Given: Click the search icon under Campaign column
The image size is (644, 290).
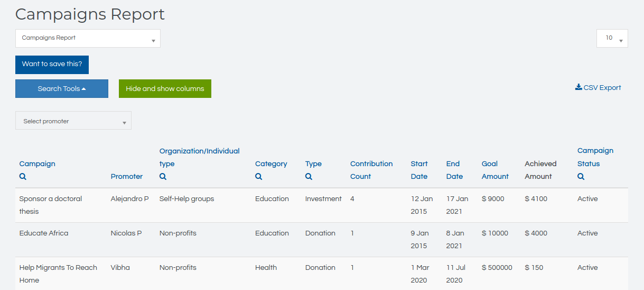Looking at the screenshot, I should [x=23, y=177].
